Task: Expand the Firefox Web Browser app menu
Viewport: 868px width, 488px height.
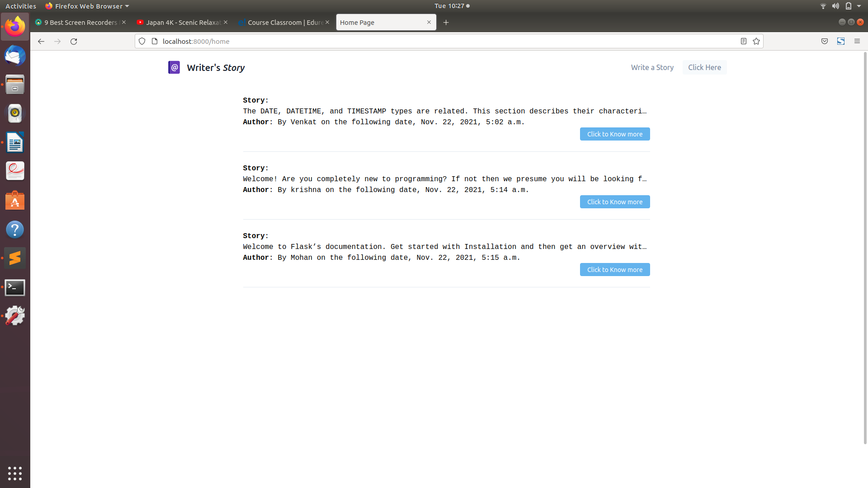Action: [87, 6]
